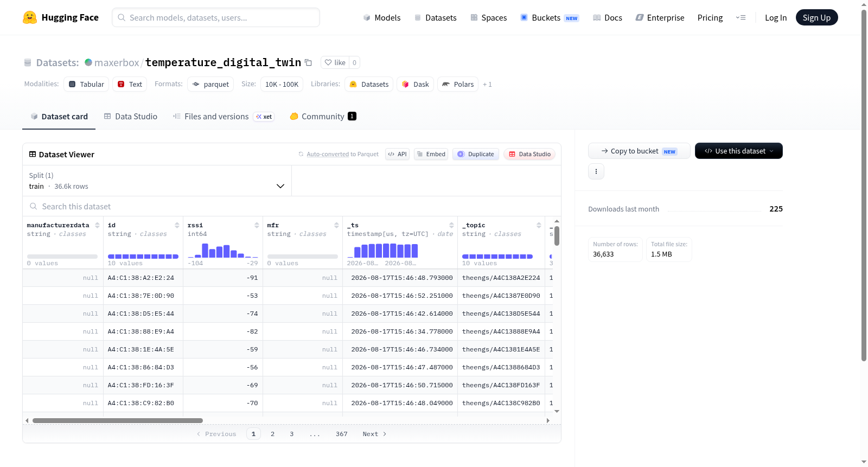This screenshot has width=868, height=467.
Task: Go to the Next page
Action: pyautogui.click(x=374, y=434)
